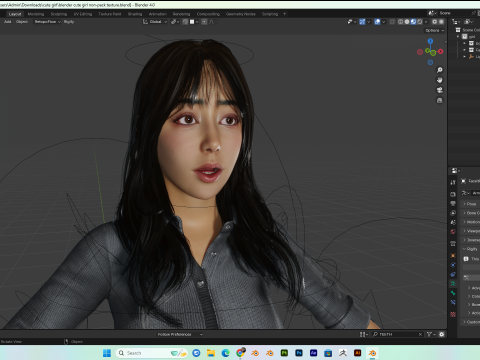This screenshot has width=480, height=360.
Task: Open the Global transform orientation dropdown
Action: click(x=155, y=22)
